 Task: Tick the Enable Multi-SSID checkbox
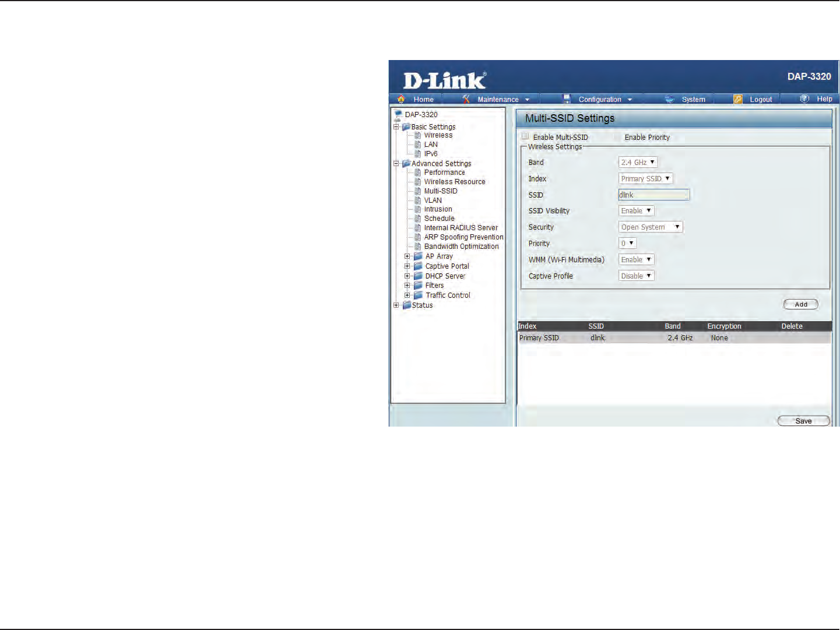(x=525, y=136)
